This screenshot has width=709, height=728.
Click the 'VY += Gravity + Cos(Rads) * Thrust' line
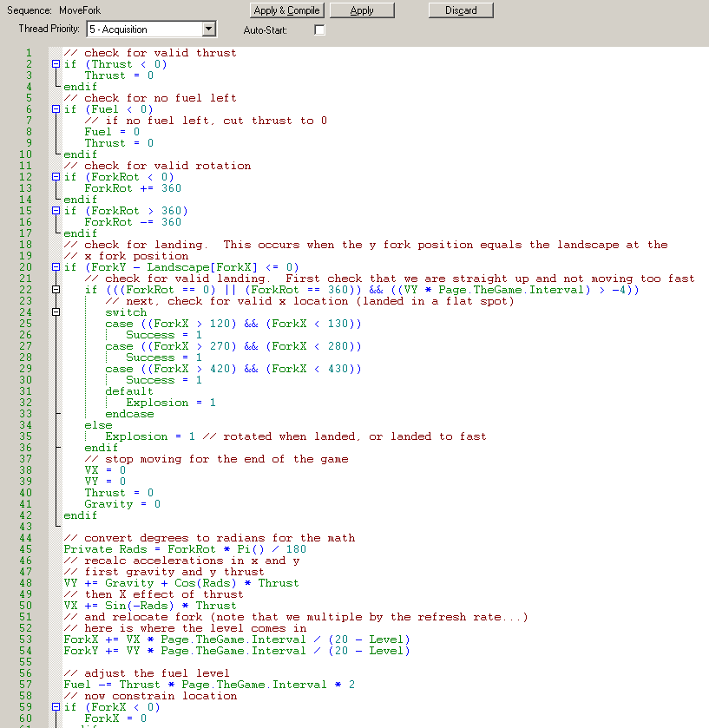(181, 583)
